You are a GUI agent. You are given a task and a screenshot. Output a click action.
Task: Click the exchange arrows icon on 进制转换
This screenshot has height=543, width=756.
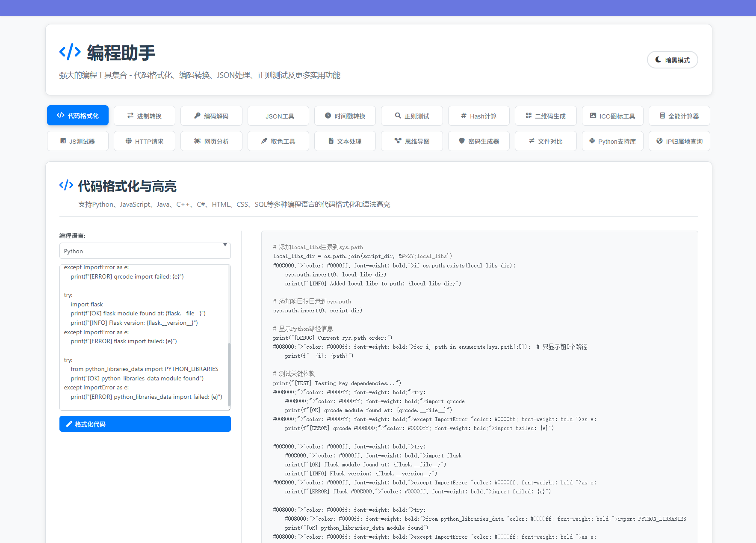coord(130,116)
